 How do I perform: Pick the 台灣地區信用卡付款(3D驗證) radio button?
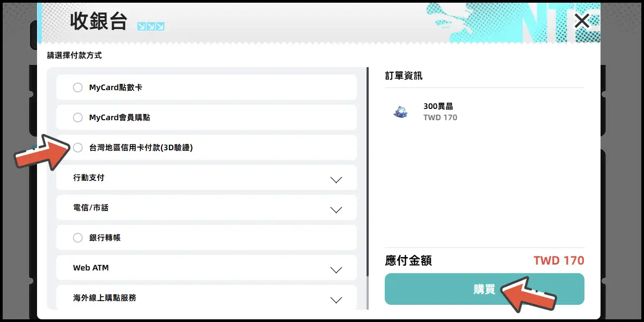coord(78,148)
